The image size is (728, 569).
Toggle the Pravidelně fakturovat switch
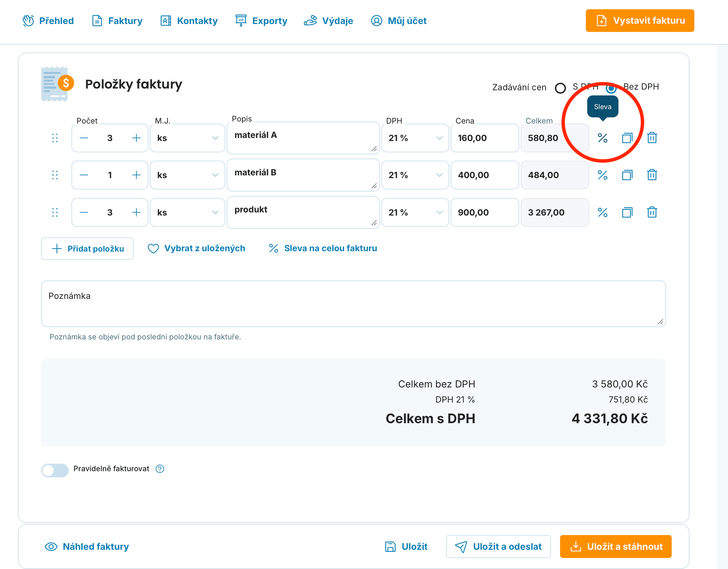click(x=55, y=470)
